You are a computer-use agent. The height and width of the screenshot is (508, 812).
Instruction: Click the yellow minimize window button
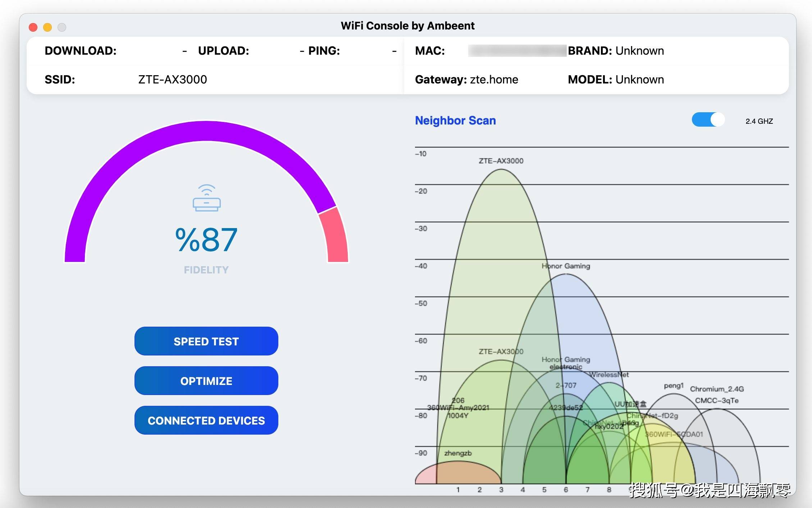(47, 27)
